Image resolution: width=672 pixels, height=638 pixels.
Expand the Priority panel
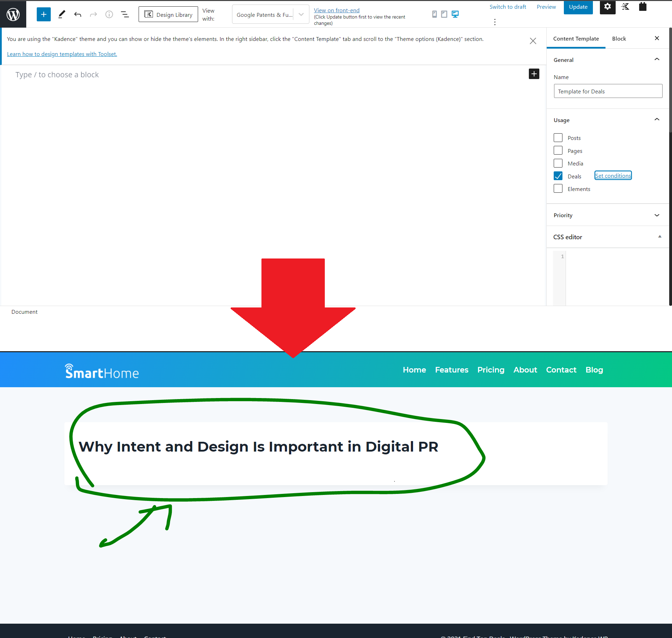(x=608, y=215)
